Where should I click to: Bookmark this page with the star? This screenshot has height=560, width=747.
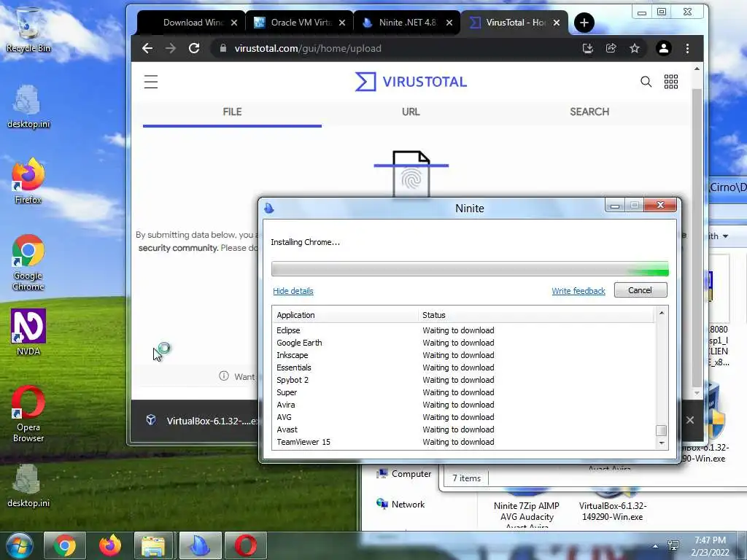pos(635,48)
